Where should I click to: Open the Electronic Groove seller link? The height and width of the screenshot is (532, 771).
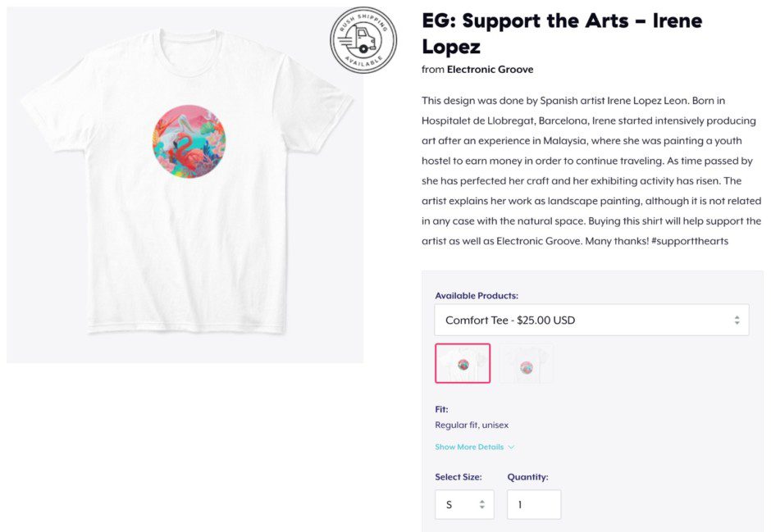pos(490,70)
